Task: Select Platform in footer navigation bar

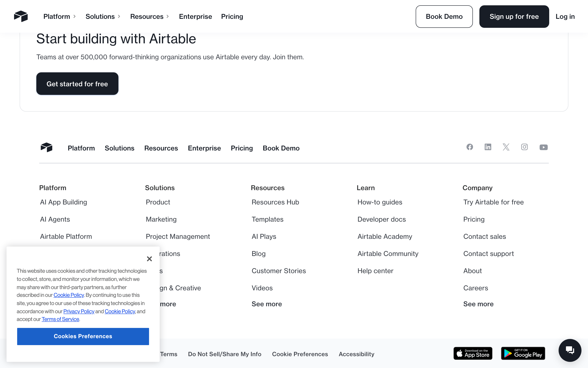Action: tap(81, 148)
